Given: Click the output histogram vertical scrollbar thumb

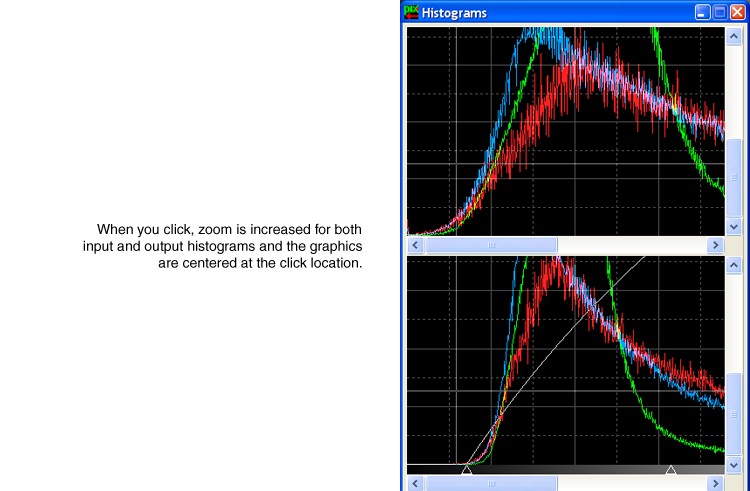Looking at the screenshot, I should [x=734, y=415].
